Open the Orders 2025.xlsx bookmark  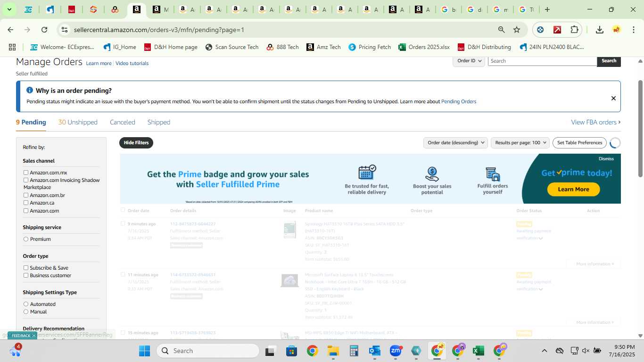(424, 47)
